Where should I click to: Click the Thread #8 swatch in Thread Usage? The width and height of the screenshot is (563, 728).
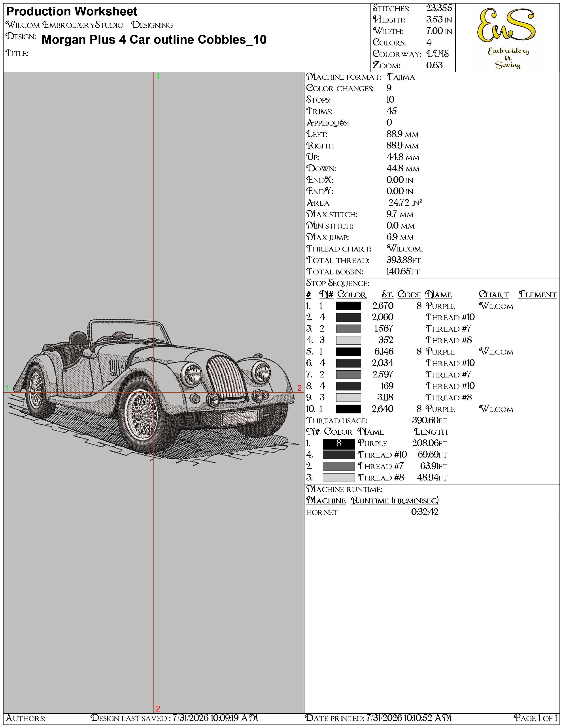tap(338, 478)
